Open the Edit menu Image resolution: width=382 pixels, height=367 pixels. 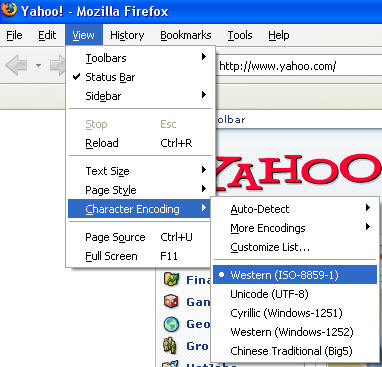[x=47, y=35]
